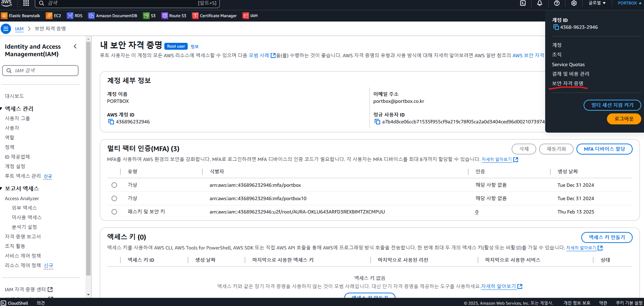Collapse 보고서 액세스 section
Image resolution: width=644 pixels, height=306 pixels.
click(x=1, y=188)
